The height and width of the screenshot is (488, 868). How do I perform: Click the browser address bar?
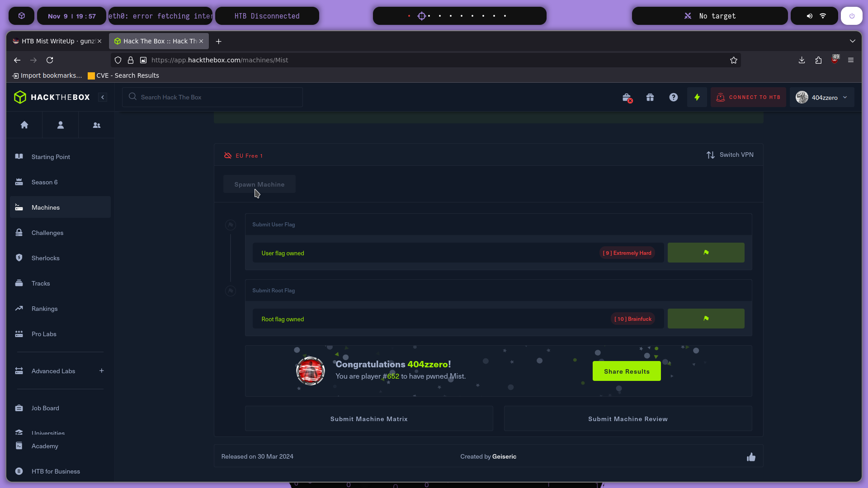[425, 60]
